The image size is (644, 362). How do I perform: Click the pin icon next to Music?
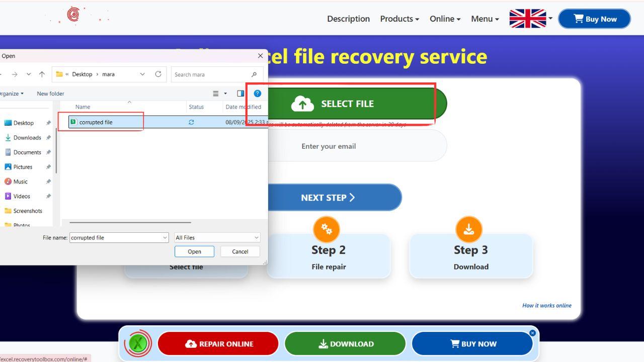[x=48, y=181]
